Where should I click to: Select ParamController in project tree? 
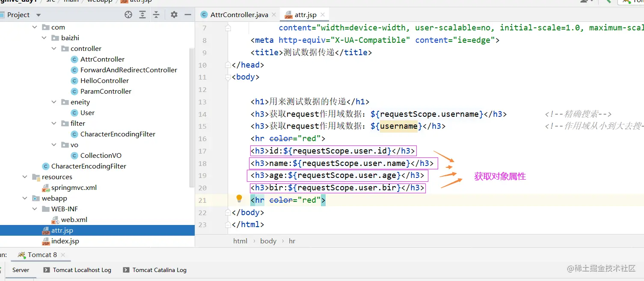point(106,91)
